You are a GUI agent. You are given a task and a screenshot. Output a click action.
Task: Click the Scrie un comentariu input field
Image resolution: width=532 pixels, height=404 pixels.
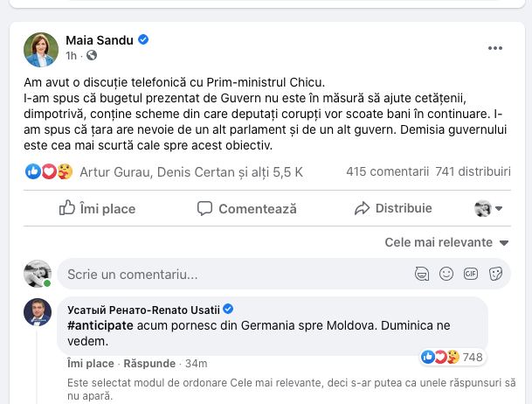[x=227, y=274]
